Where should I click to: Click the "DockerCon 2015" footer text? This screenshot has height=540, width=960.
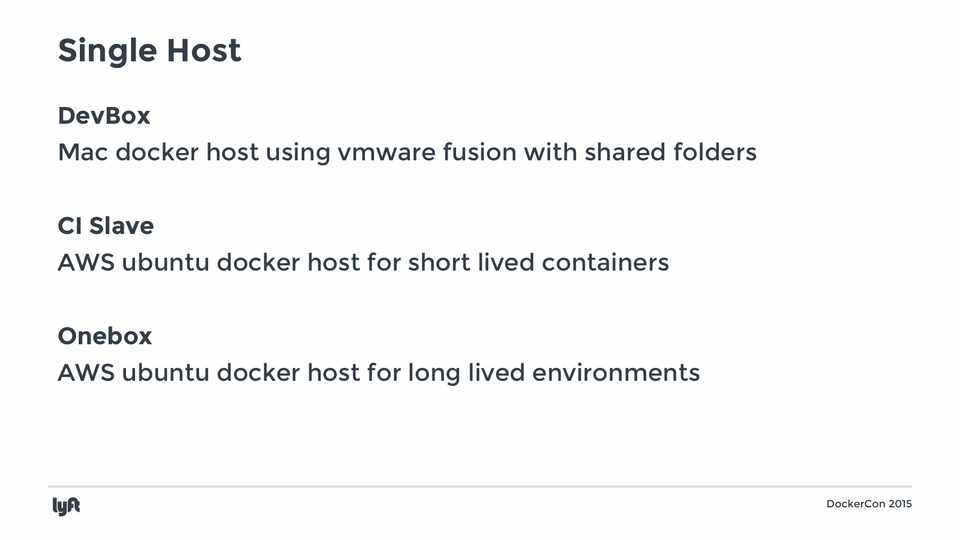869,504
